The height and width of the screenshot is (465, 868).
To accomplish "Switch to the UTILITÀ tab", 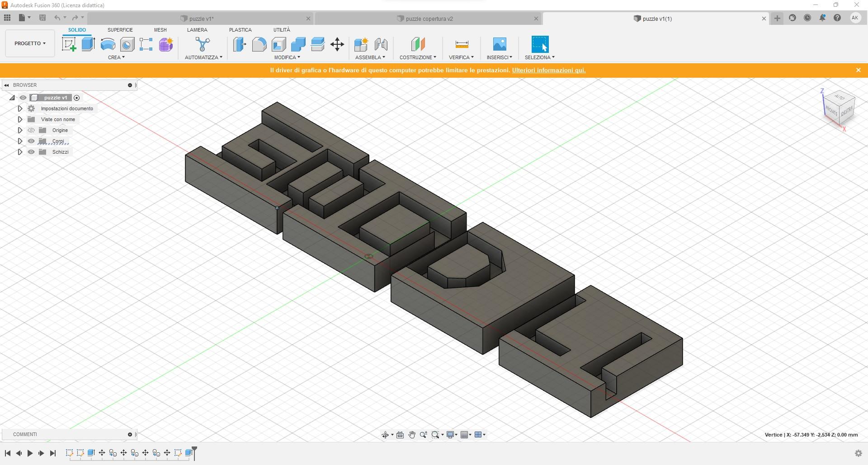I will click(282, 30).
